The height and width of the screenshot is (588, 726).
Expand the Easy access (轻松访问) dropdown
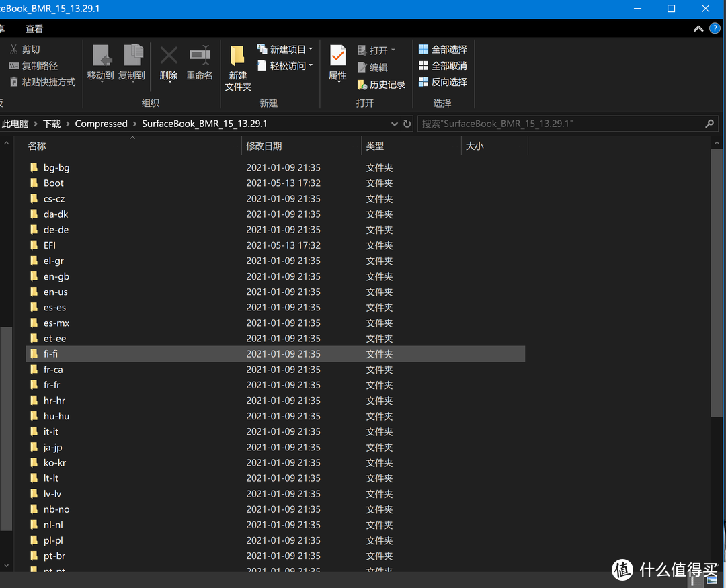(311, 66)
